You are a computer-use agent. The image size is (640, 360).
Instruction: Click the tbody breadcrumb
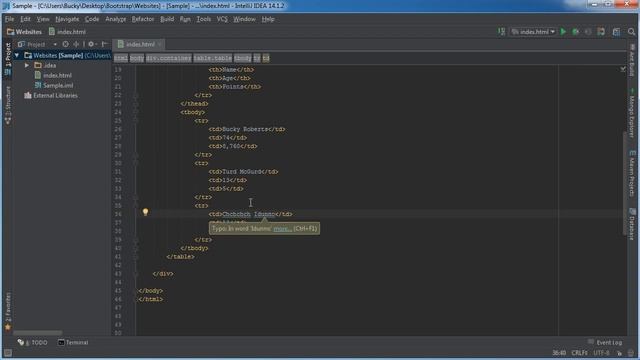click(243, 58)
